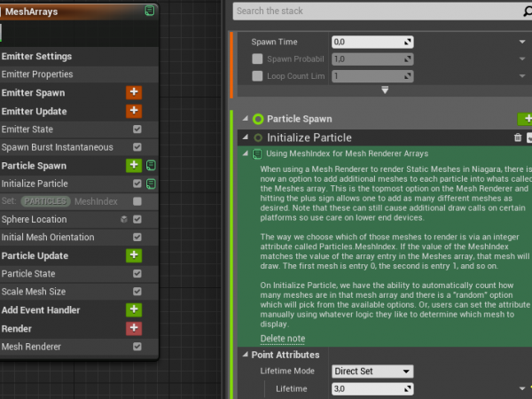
Task: Open the Lifetime Mode dropdown
Action: click(372, 372)
